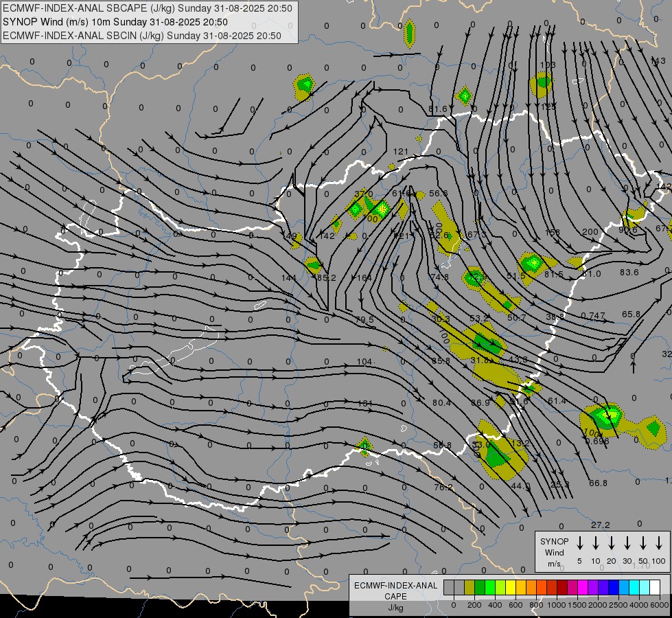This screenshot has height=618, width=672.
Task: Click the map value 76.2
Action: point(443,488)
